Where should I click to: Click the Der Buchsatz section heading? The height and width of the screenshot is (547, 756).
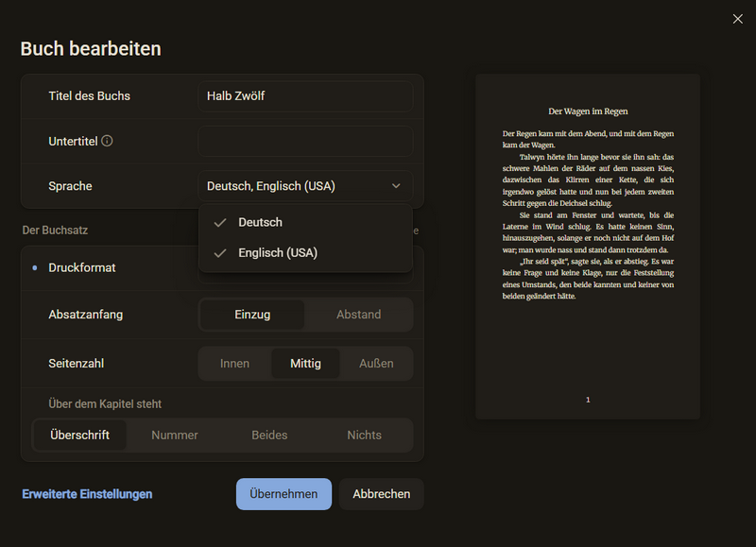tap(55, 231)
